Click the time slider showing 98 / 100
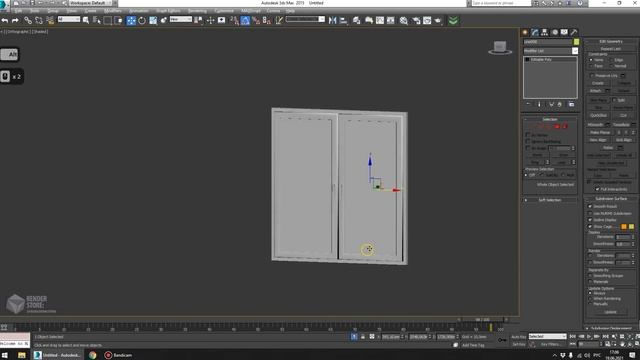 coord(482,320)
